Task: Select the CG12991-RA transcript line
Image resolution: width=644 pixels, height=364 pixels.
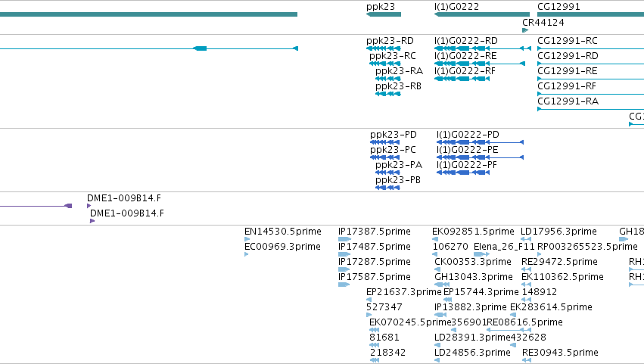Action: [x=590, y=109]
